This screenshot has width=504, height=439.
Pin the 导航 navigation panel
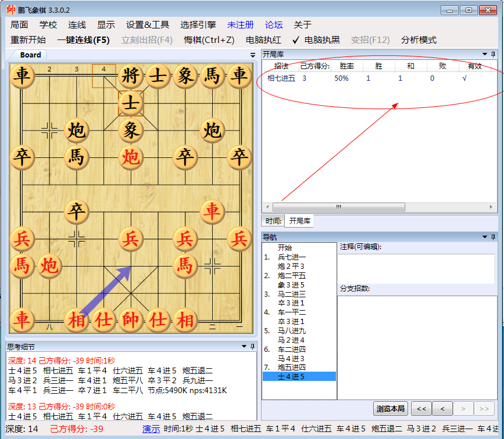click(x=493, y=237)
